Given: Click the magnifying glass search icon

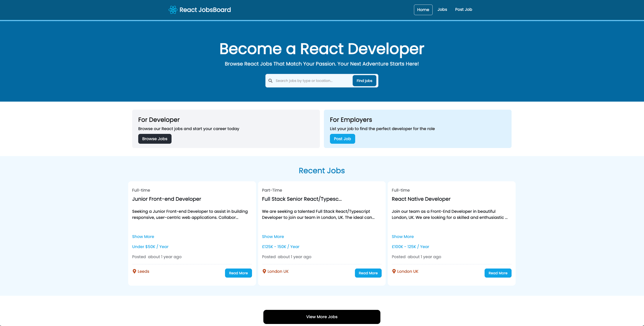Looking at the screenshot, I should pos(270,81).
